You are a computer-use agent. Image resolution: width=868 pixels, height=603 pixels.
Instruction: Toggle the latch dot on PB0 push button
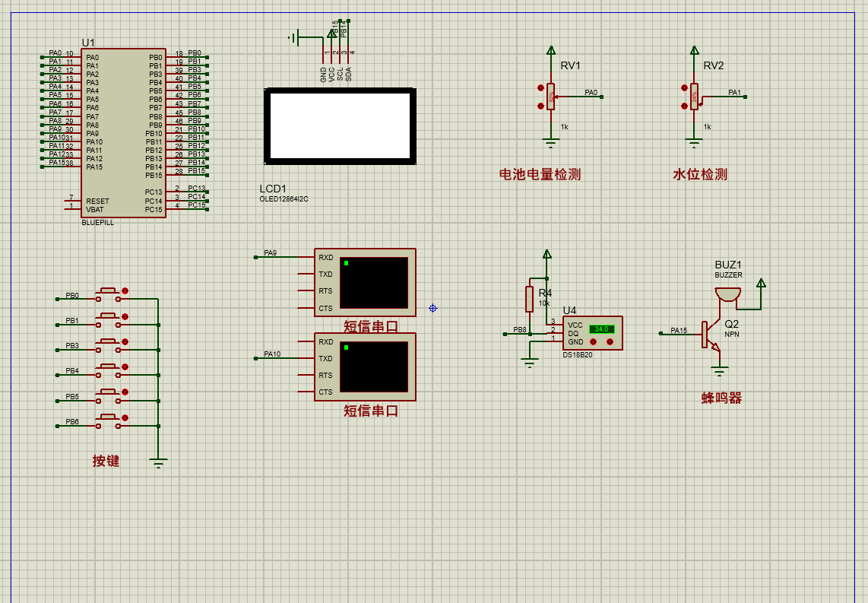coord(125,290)
